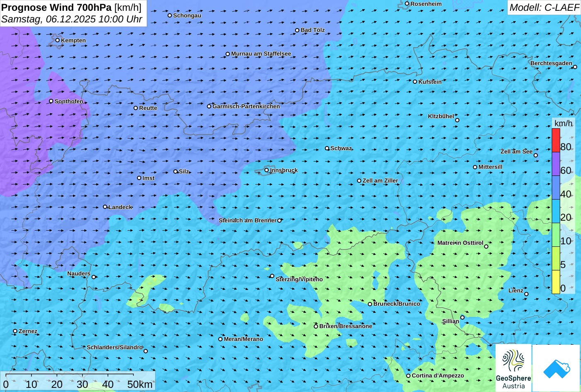Click the Lienz location dot

[526, 294]
